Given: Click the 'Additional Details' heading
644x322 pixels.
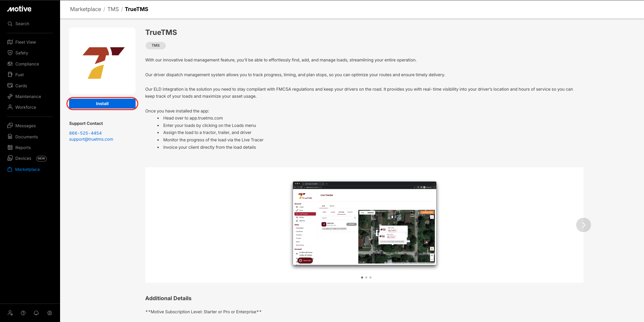Looking at the screenshot, I should coord(168,298).
